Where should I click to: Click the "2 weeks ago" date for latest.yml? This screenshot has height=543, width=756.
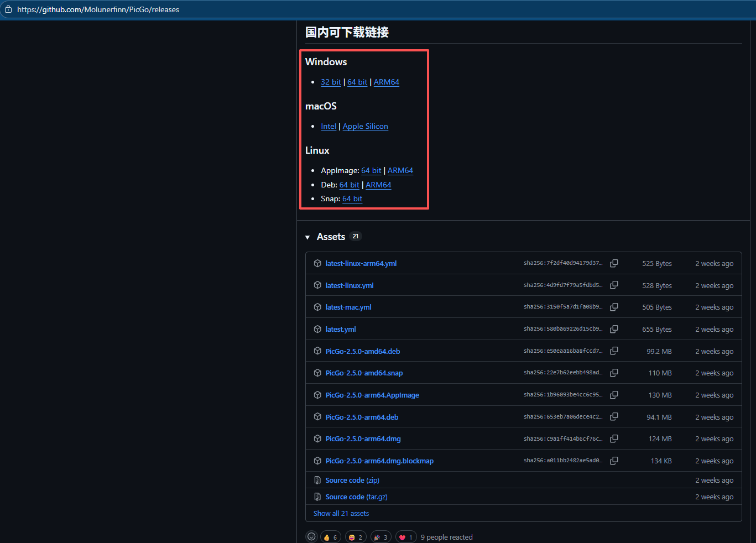pos(715,329)
